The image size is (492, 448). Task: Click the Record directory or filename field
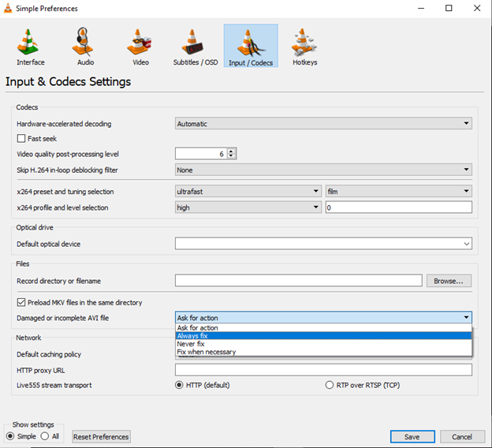point(298,280)
